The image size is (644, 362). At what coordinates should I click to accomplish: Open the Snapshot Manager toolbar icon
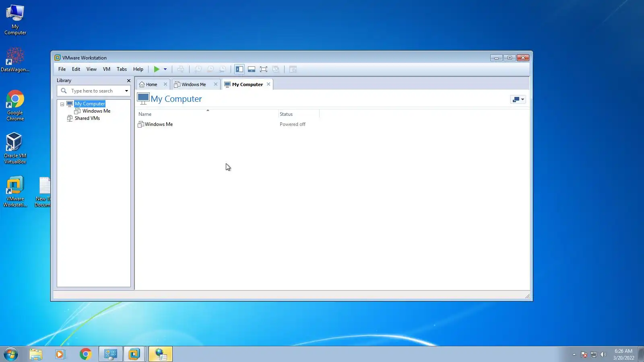pos(222,69)
